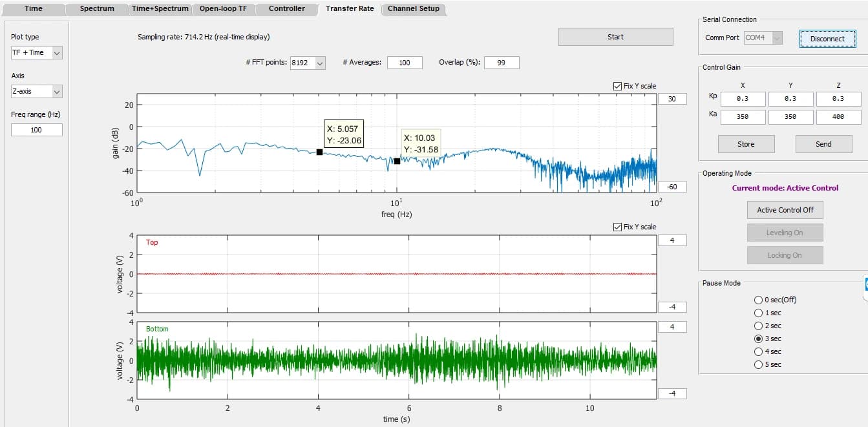Click the Disconnect button
This screenshot has height=427, width=868.
[x=827, y=39]
